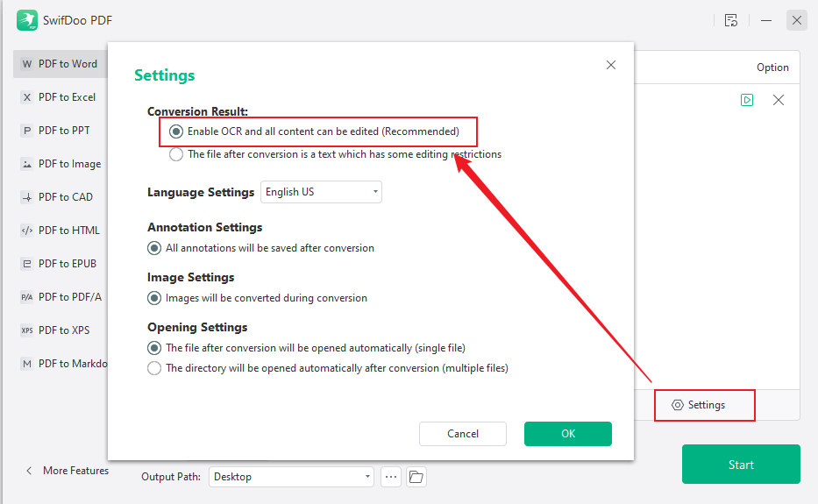The image size is (818, 504).
Task: Click the Conversion Result heading
Action: [x=197, y=111]
